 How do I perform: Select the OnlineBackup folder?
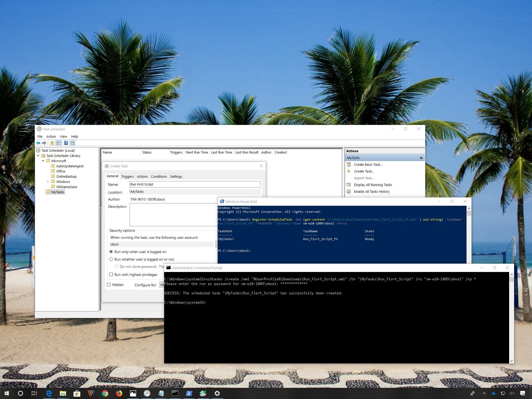[x=66, y=176]
